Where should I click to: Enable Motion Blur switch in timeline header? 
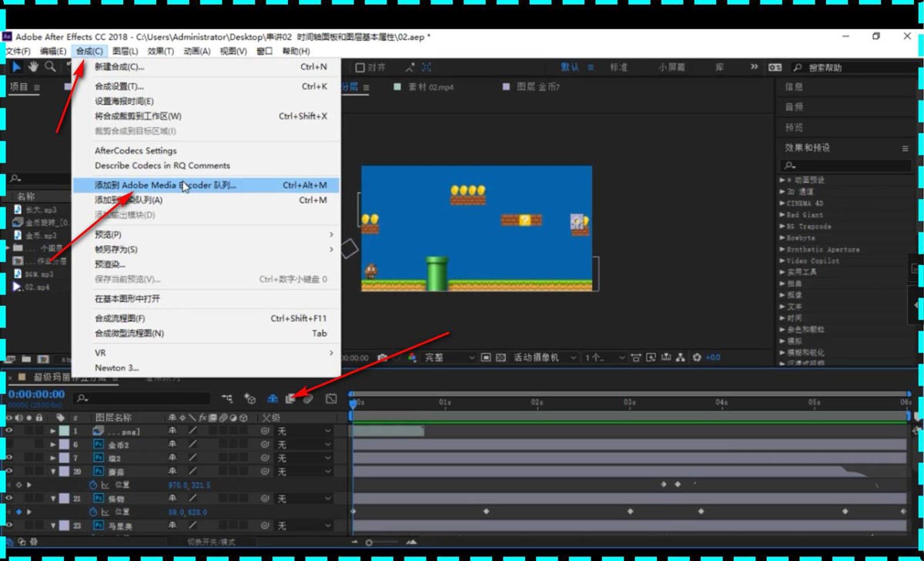307,398
